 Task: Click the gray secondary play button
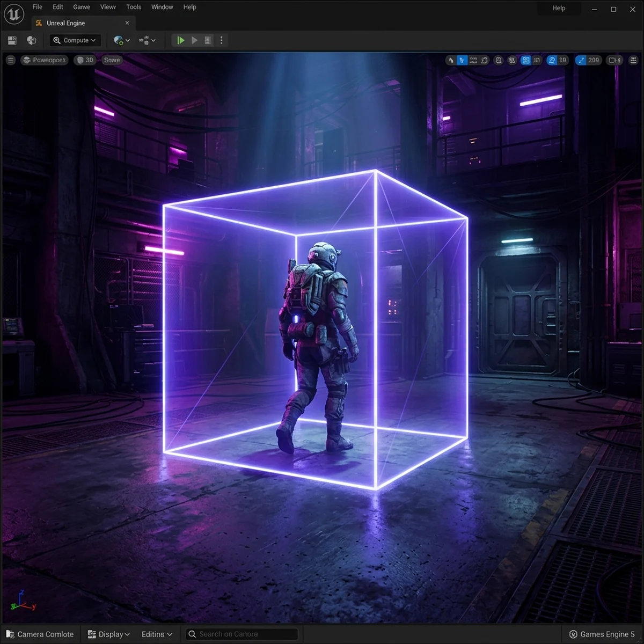point(194,40)
